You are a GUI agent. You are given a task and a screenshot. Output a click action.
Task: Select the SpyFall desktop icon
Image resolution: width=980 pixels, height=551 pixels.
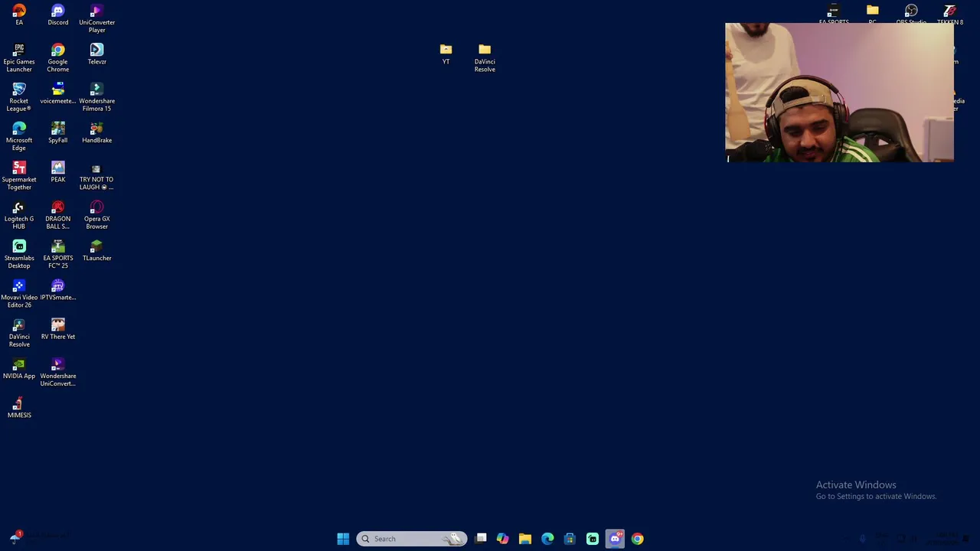click(x=57, y=132)
